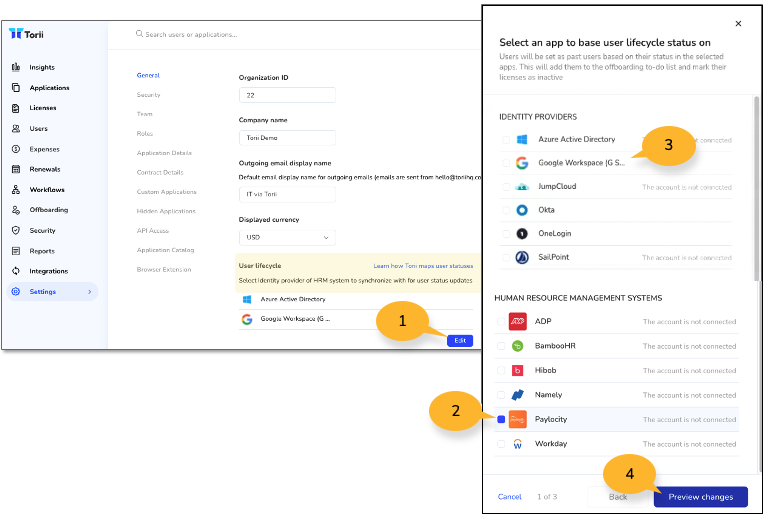Viewport: 763px width, 519px height.
Task: Open the Contract Details tab
Action: [x=160, y=172]
